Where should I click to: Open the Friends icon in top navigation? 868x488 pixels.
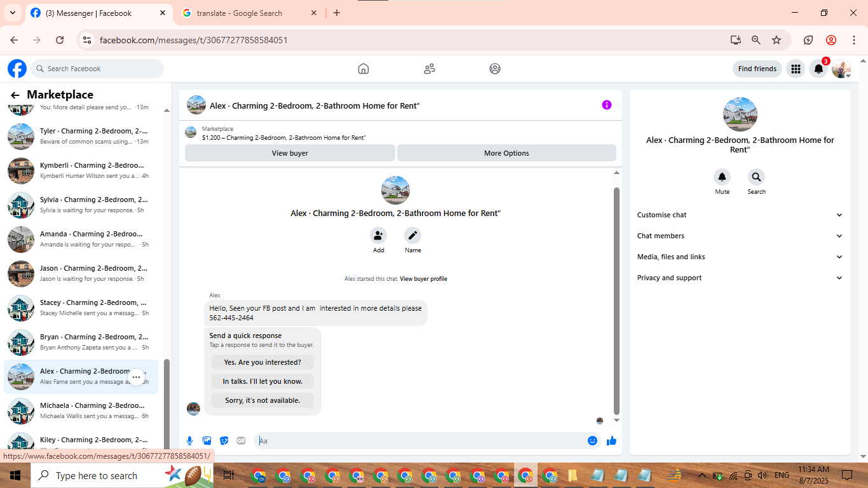(x=430, y=69)
